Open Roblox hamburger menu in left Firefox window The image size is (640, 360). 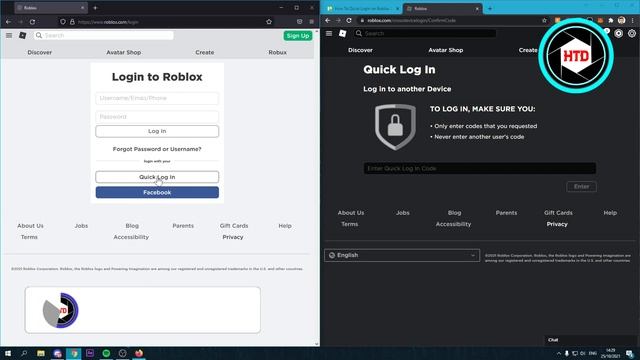tap(9, 36)
